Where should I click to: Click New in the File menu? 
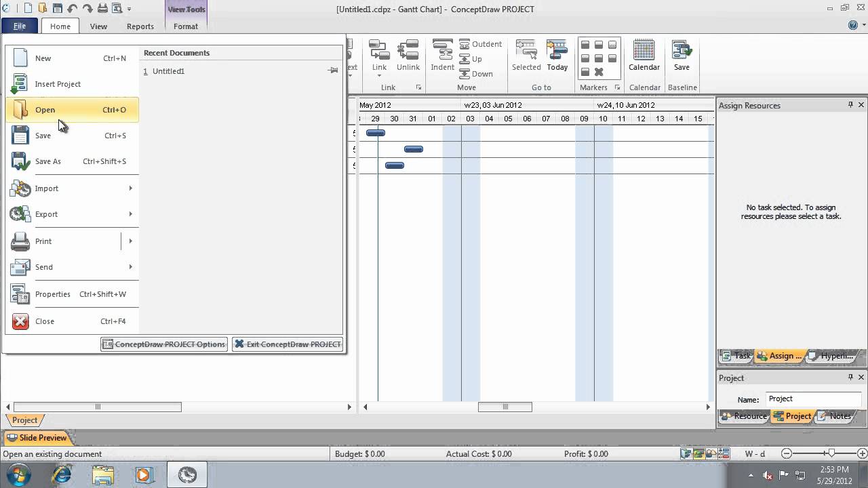click(x=71, y=58)
